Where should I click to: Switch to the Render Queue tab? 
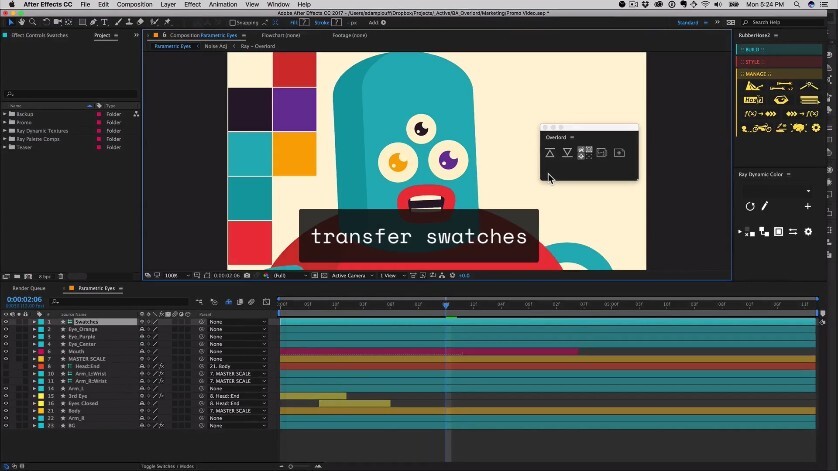click(29, 288)
